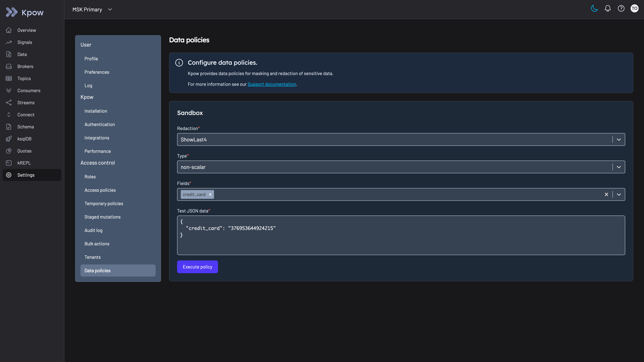Click the Connect arrows icon
Viewport: 644px width, 362px height.
coord(9,115)
